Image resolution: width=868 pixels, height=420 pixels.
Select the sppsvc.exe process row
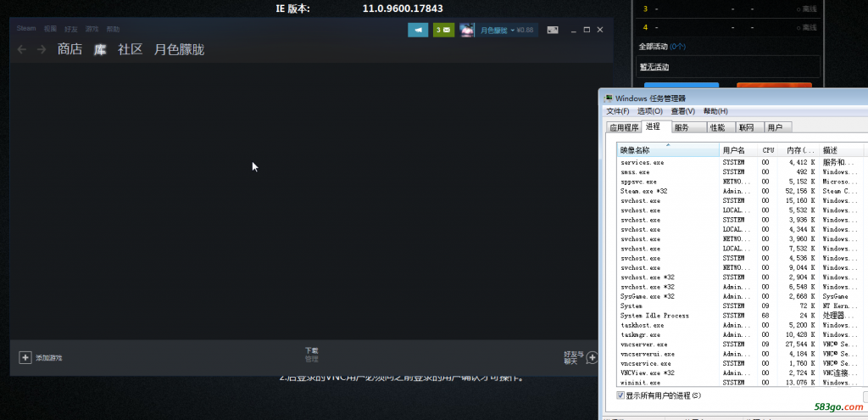tap(741, 182)
